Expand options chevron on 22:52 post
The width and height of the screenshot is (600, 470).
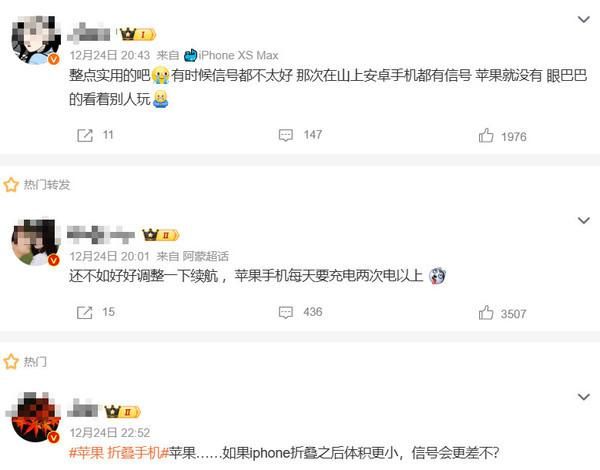pos(584,397)
